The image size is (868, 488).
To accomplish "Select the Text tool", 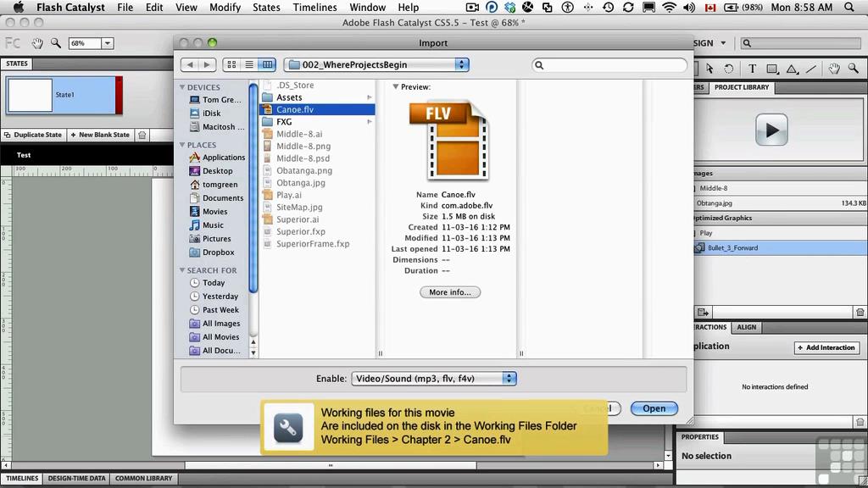I will 752,69.
